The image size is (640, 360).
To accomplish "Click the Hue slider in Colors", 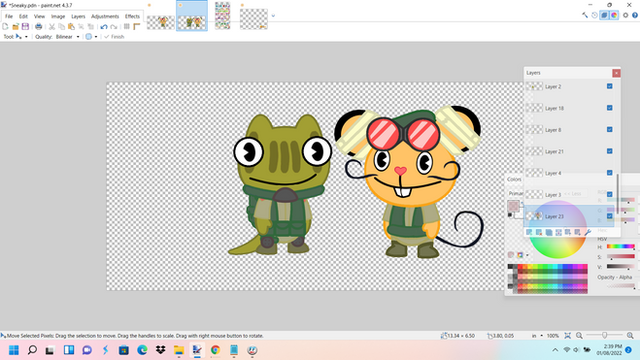I will click(620, 247).
